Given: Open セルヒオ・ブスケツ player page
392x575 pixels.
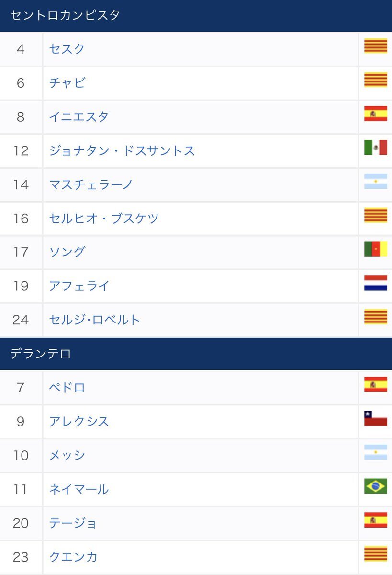Looking at the screenshot, I should point(104,218).
